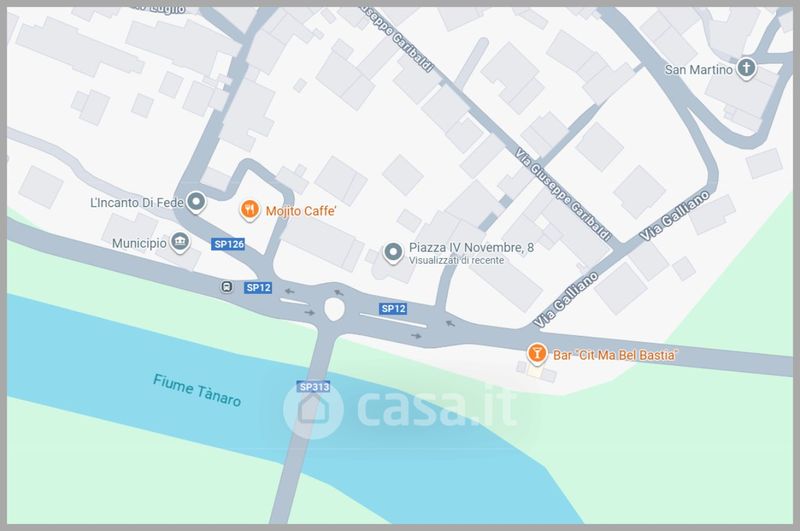Click the SP12 badge beside bus stop
800x531 pixels.
[258, 288]
